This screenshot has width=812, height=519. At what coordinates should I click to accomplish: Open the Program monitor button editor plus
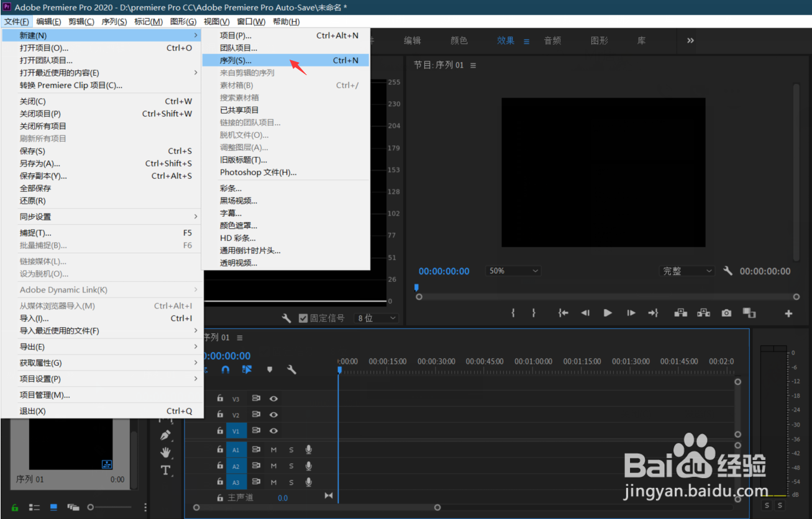click(788, 314)
